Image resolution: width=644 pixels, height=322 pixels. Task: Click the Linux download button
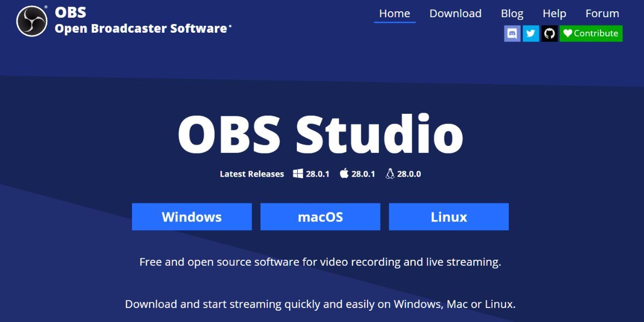[449, 216]
